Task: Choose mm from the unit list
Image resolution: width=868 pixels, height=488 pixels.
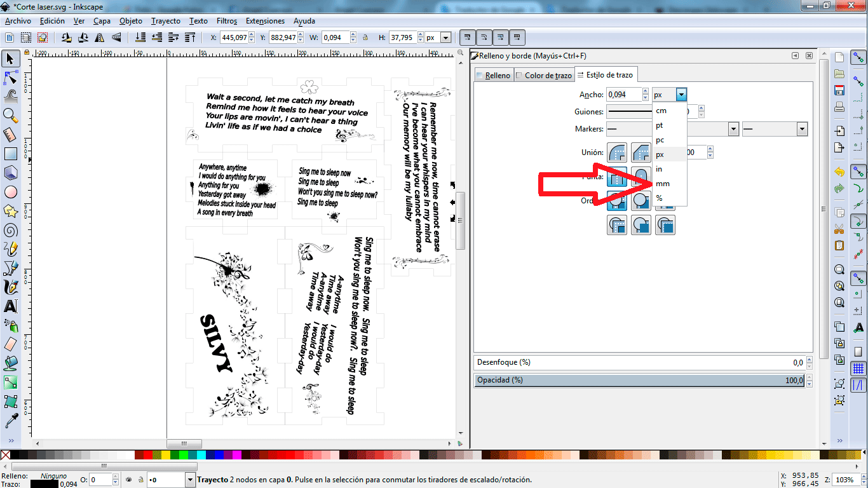Action: 670,184
